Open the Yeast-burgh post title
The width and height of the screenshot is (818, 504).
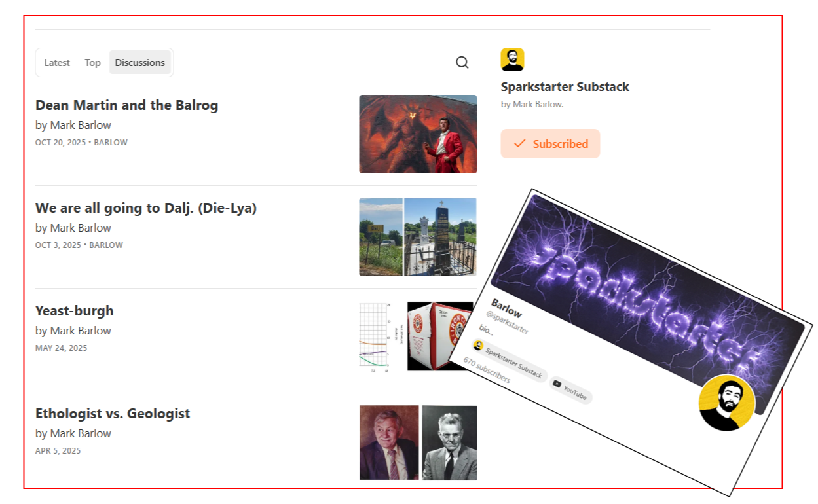75,311
